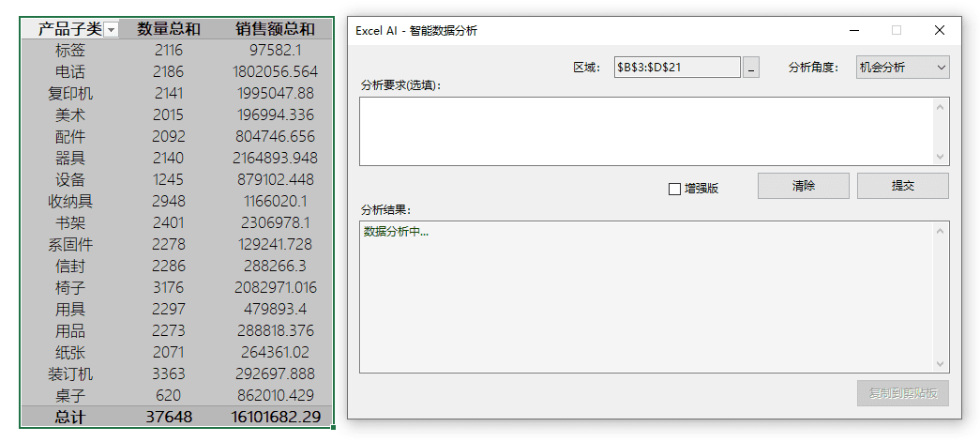Image resolution: width=980 pixels, height=442 pixels.
Task: Click total sales cell 16101682.29
Action: pos(276,417)
